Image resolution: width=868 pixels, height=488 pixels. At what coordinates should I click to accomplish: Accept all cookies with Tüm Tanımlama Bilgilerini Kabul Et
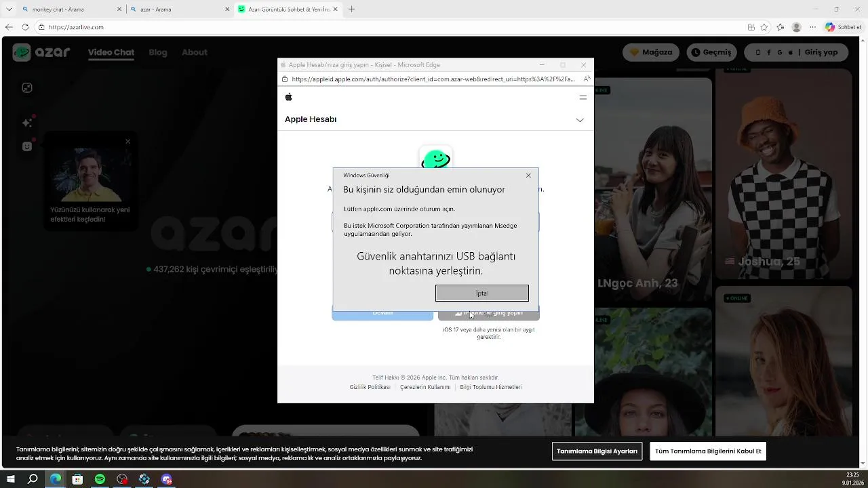point(708,451)
